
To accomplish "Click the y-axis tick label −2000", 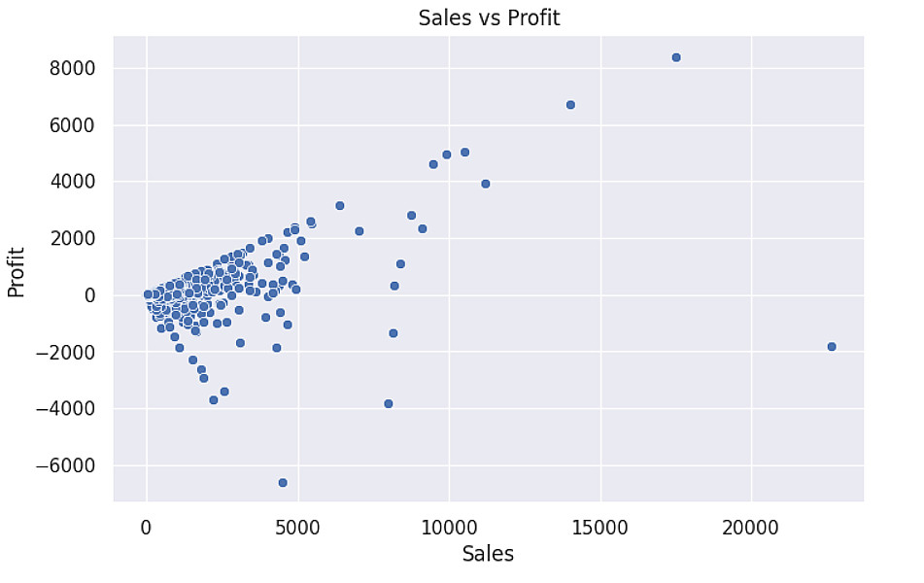I will [66, 352].
